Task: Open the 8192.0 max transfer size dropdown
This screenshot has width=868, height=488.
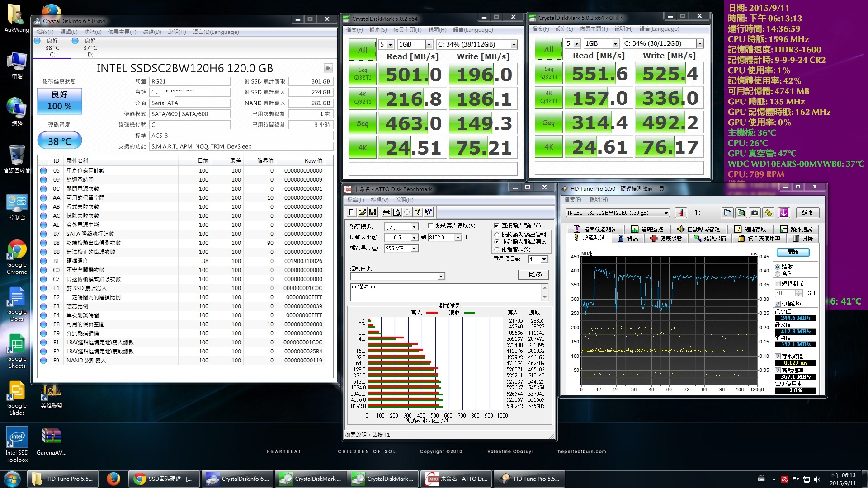Action: pos(458,238)
